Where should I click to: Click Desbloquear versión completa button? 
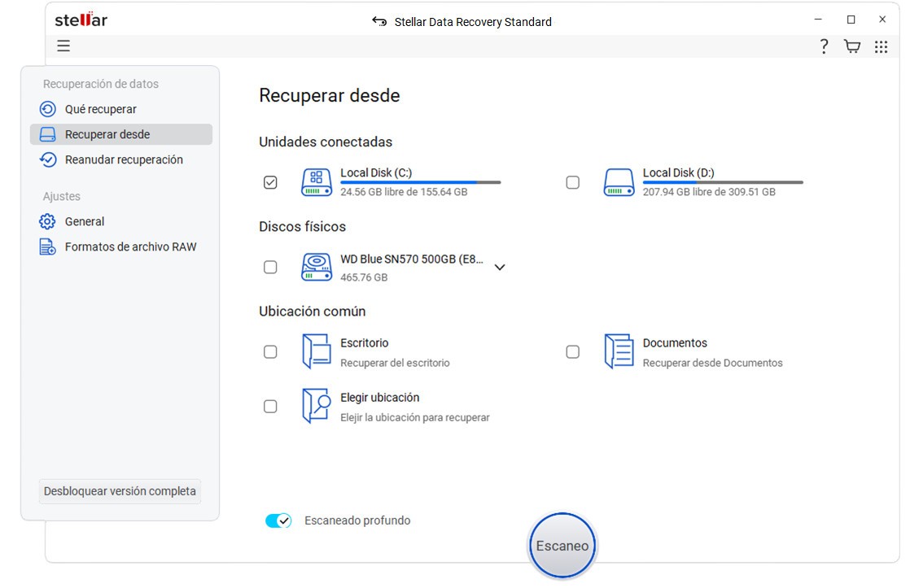120,491
